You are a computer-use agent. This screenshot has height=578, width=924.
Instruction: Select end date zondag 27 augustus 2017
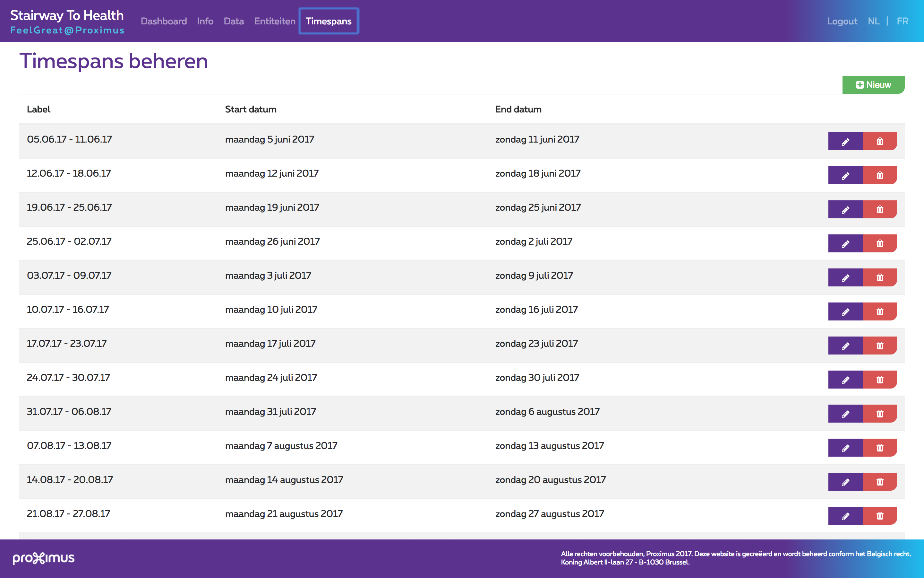tap(550, 514)
